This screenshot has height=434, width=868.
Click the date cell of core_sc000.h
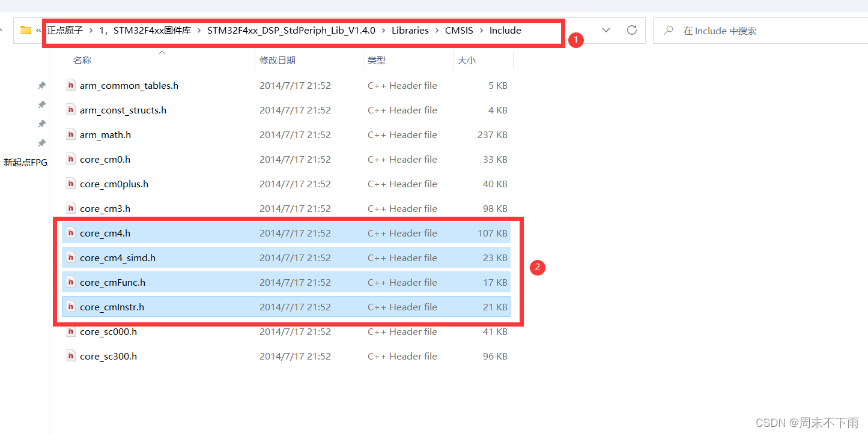tap(295, 332)
